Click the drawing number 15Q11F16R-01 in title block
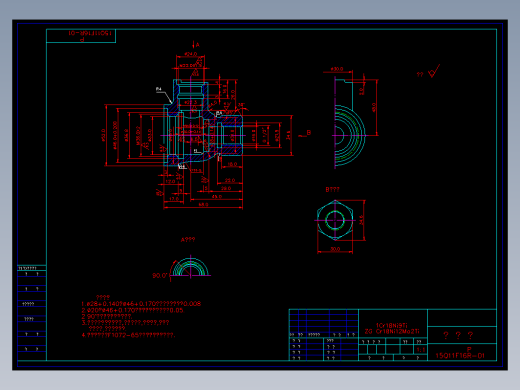The image size is (520, 390). (460, 356)
